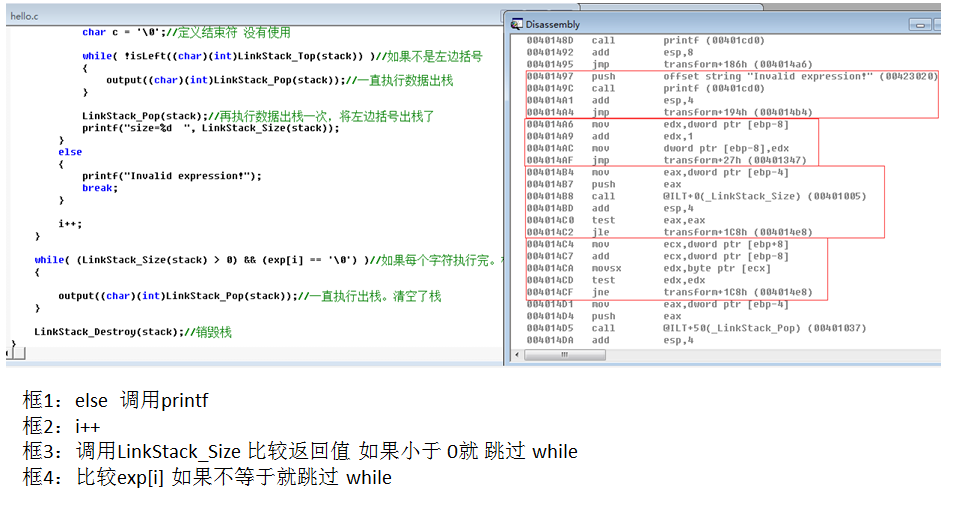Click disassembly line 004014CF jne transform+1C8h
Image resolution: width=957 pixels, height=511 pixels.
669,292
